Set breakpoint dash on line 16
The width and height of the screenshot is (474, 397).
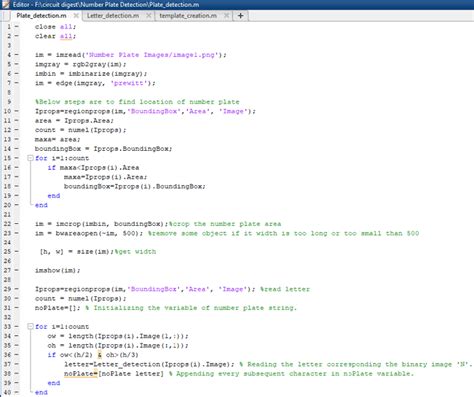pyautogui.click(x=17, y=167)
